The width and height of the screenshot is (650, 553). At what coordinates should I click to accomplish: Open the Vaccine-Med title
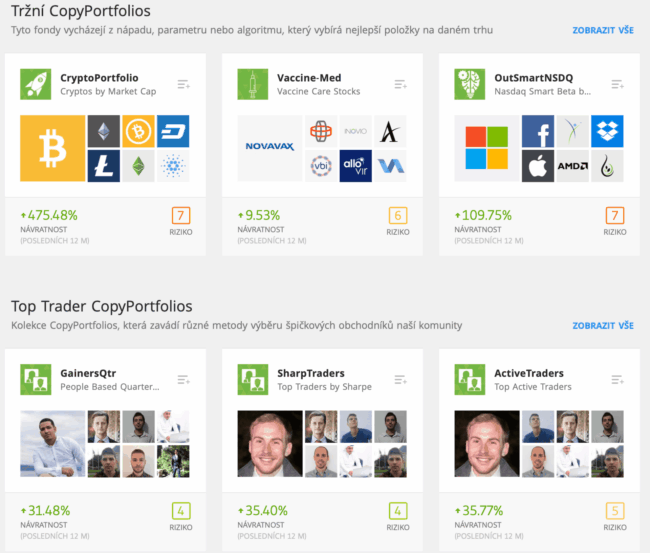(x=309, y=78)
